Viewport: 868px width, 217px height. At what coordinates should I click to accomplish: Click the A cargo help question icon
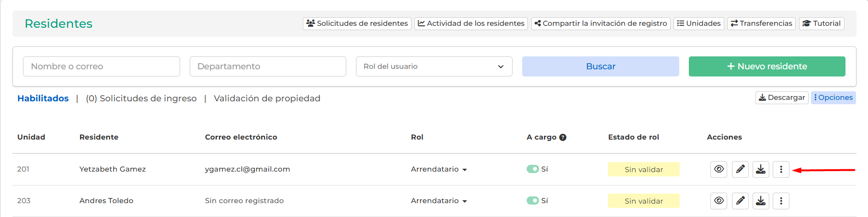(563, 137)
